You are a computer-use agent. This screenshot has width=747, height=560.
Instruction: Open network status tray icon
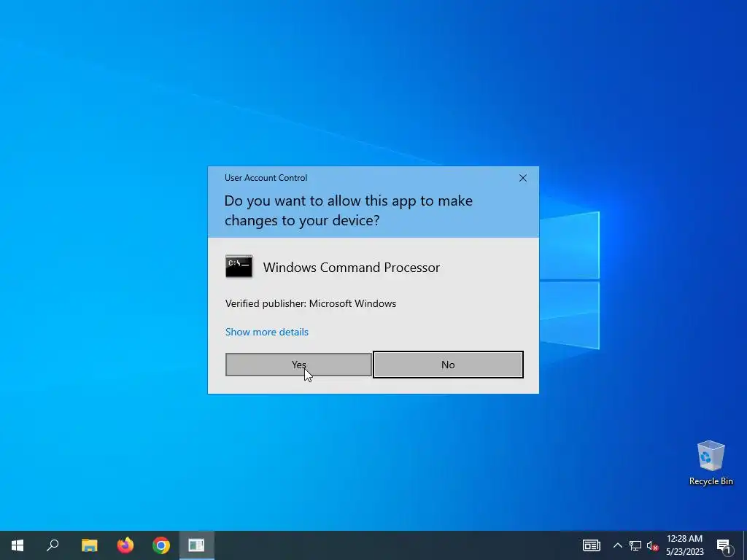(635, 545)
